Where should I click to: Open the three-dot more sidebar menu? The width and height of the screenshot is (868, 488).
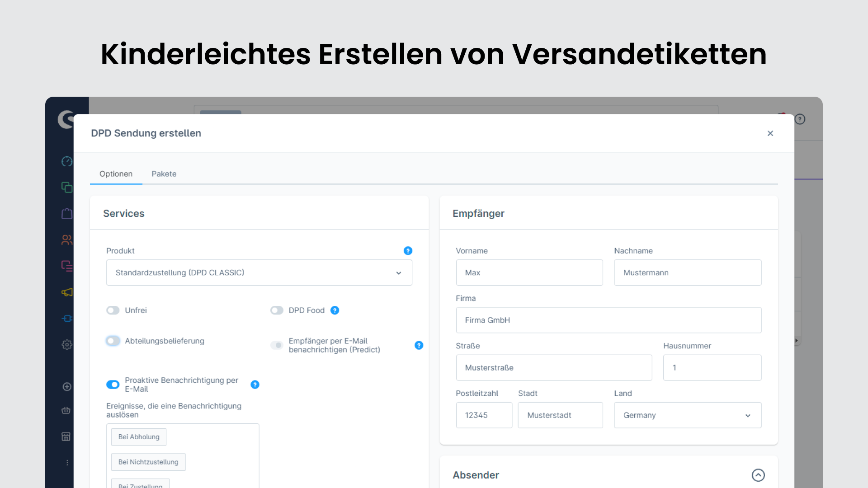point(67,463)
